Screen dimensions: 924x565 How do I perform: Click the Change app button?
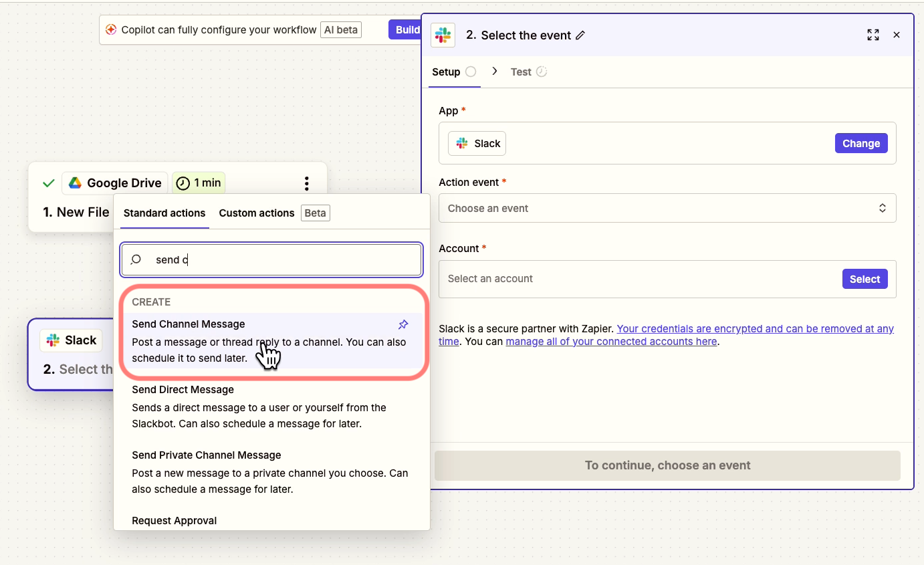click(861, 143)
